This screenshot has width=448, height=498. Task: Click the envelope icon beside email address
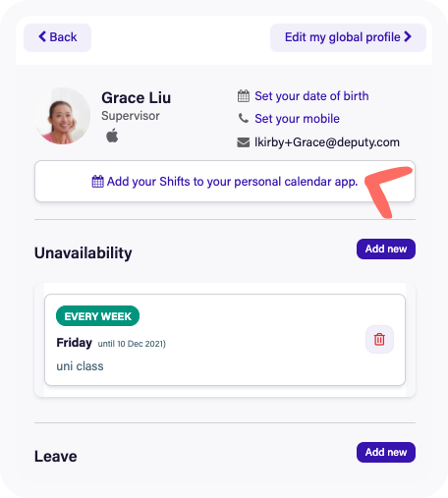pyautogui.click(x=244, y=142)
